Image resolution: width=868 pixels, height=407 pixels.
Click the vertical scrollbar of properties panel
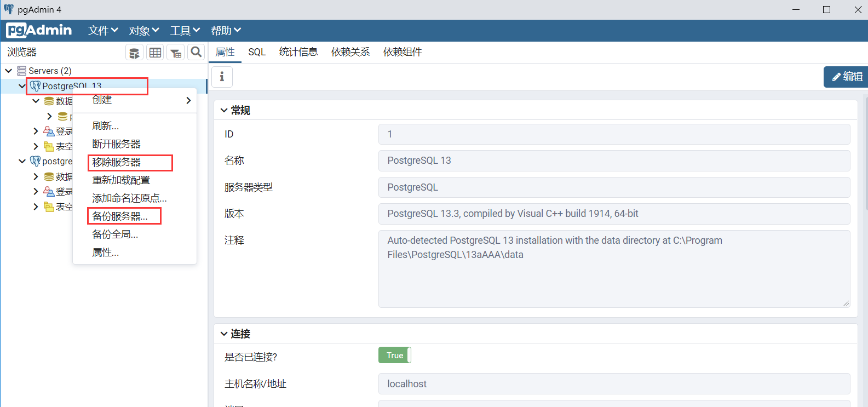tap(866, 153)
